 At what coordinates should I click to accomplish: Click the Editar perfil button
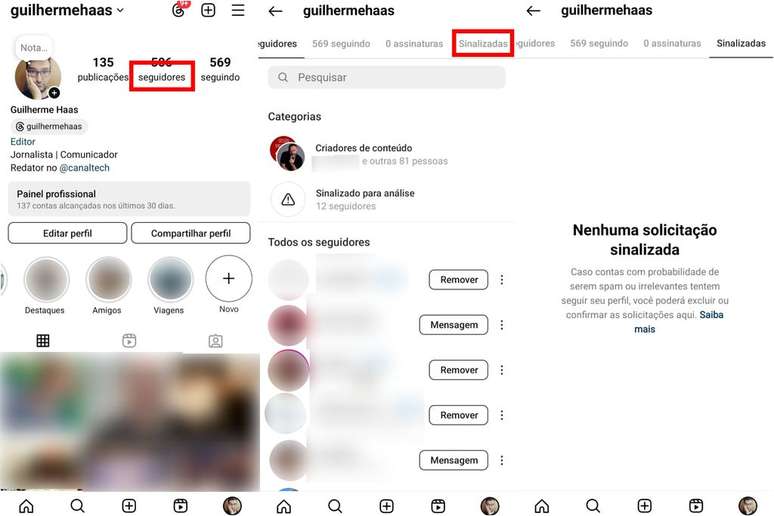pos(68,233)
